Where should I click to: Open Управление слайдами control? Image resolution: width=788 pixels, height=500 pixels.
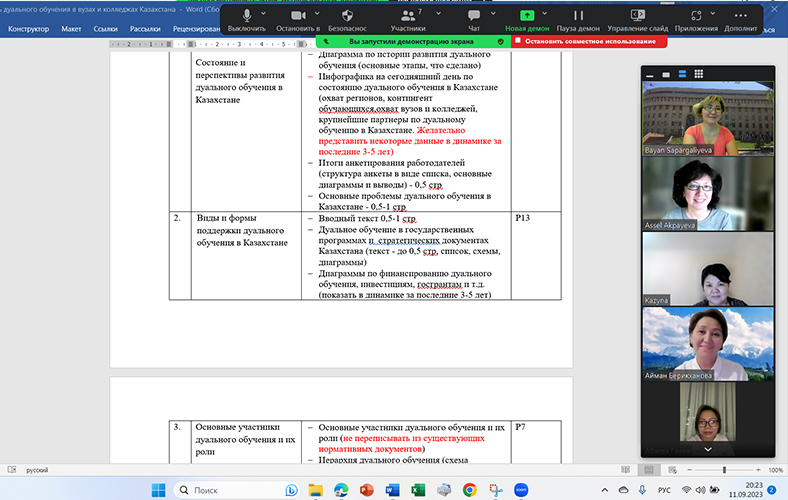tap(638, 19)
